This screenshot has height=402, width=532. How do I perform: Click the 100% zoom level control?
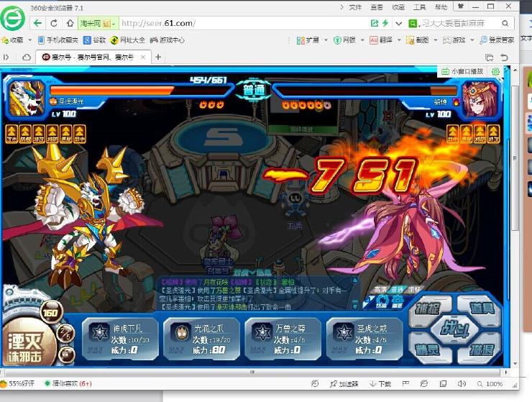(490, 384)
